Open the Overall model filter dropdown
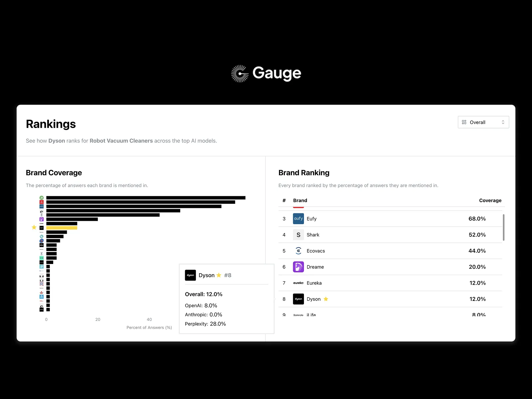 coord(483,122)
